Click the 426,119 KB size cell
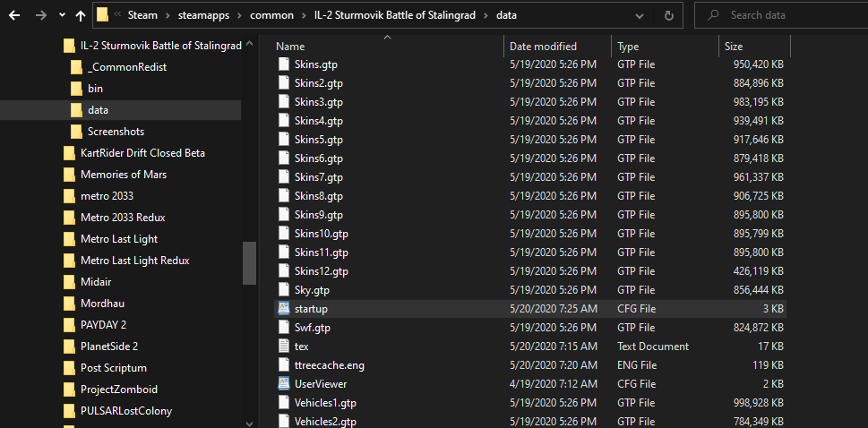The height and width of the screenshot is (428, 868). (x=759, y=270)
